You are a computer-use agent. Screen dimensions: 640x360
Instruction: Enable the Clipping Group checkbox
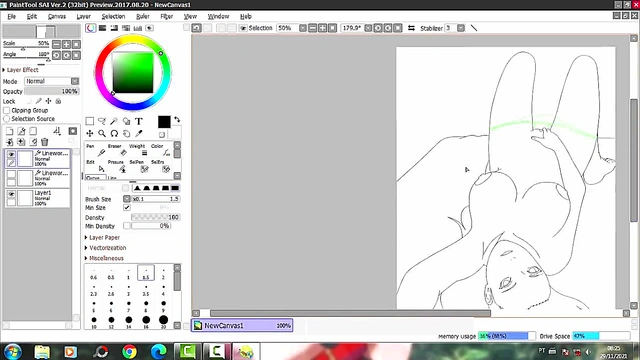pos(7,110)
